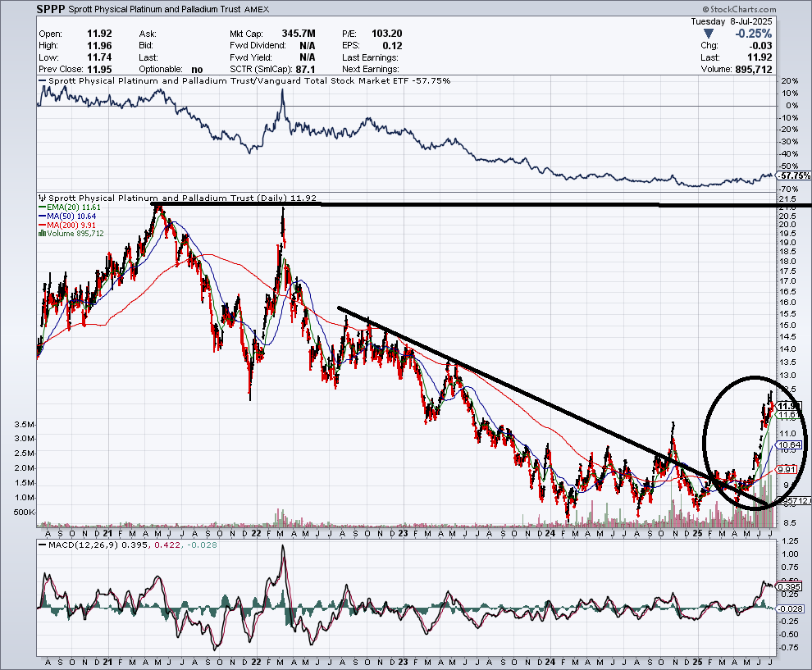Viewport: 812px width, 670px height.
Task: Click the Next Earnings label
Action: (x=370, y=70)
